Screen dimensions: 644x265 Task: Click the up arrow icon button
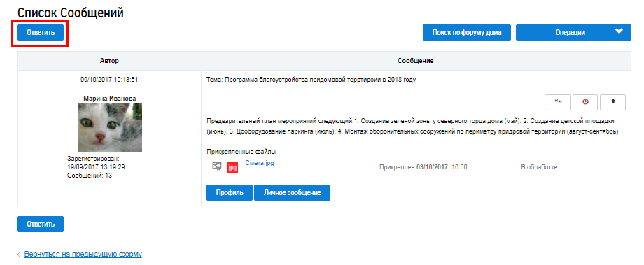click(612, 102)
